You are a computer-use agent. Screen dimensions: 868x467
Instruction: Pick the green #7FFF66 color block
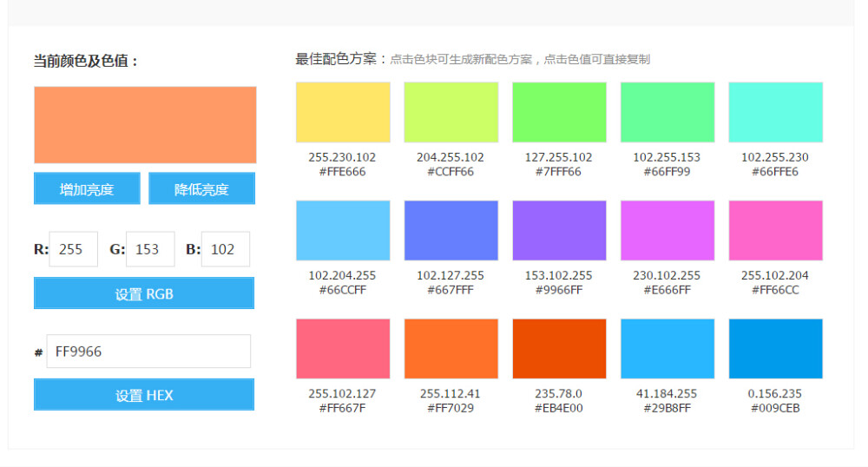click(559, 112)
